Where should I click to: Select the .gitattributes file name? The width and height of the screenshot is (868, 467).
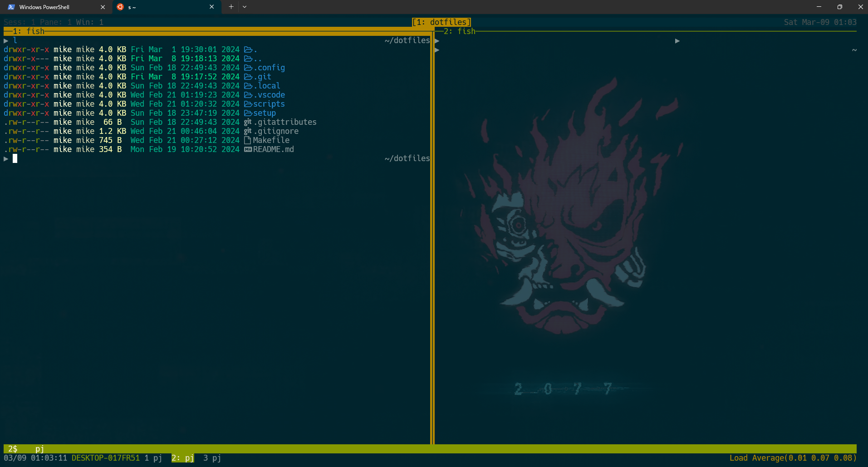click(x=285, y=122)
